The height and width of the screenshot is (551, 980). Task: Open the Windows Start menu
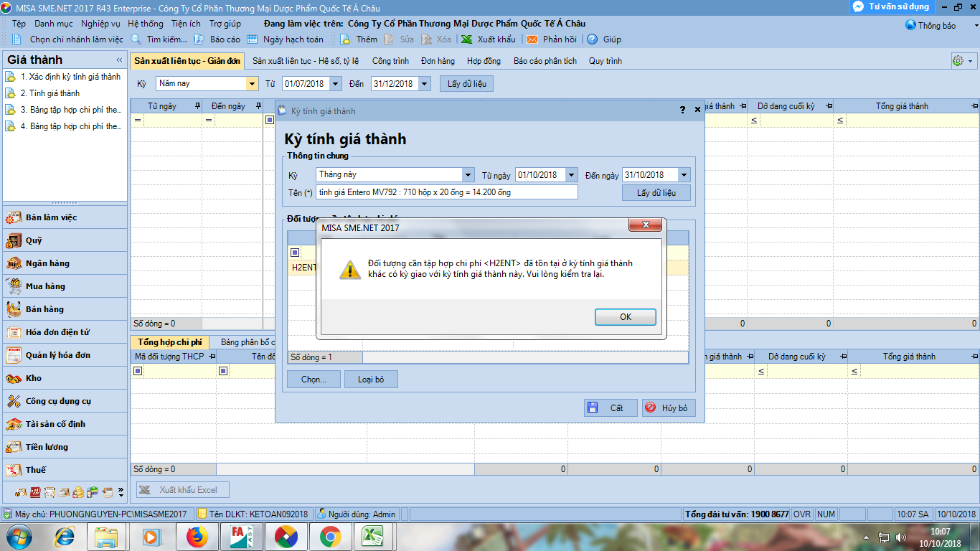(x=18, y=536)
